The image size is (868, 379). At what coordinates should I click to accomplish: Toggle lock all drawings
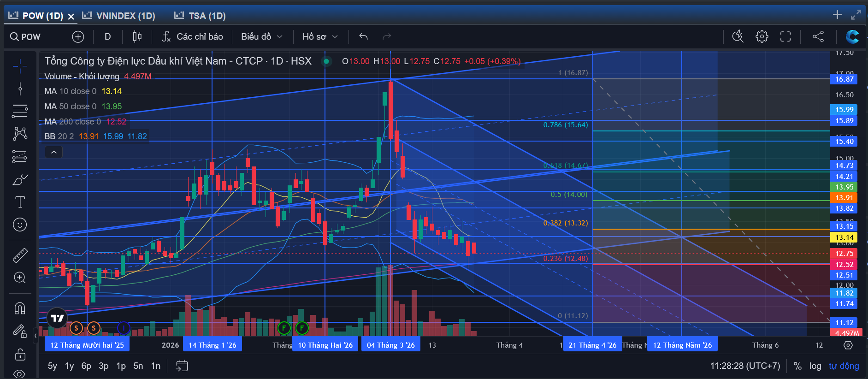(20, 354)
